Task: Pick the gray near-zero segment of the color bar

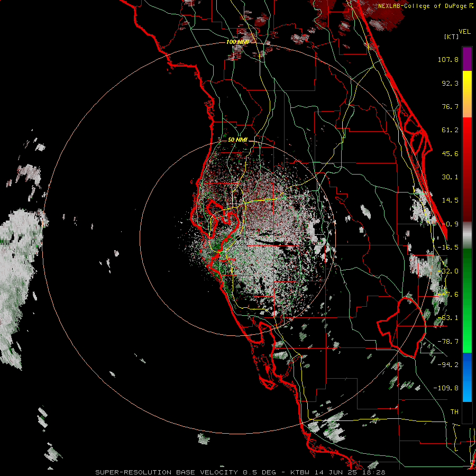Action: click(x=467, y=235)
